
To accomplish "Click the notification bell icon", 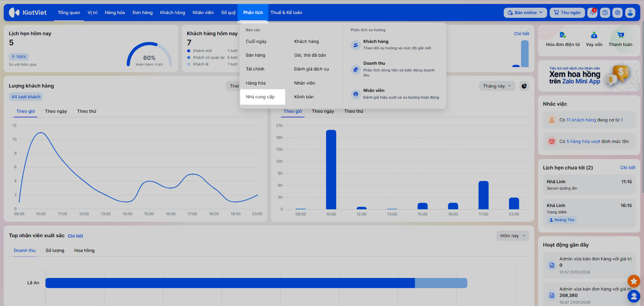I will click(x=592, y=12).
